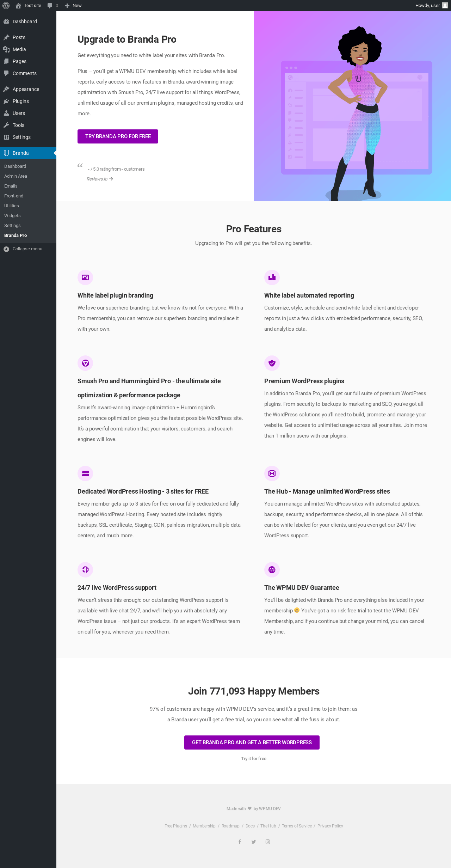Viewport: 451px width, 868px height.
Task: Open the comments bubble icon in admin bar
Action: pyautogui.click(x=50, y=6)
